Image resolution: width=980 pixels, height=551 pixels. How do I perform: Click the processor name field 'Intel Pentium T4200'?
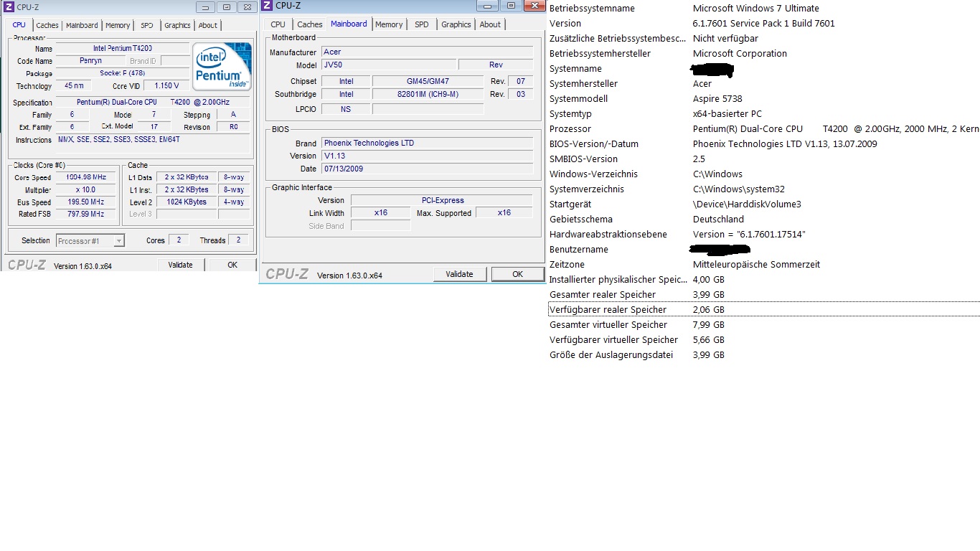122,49
